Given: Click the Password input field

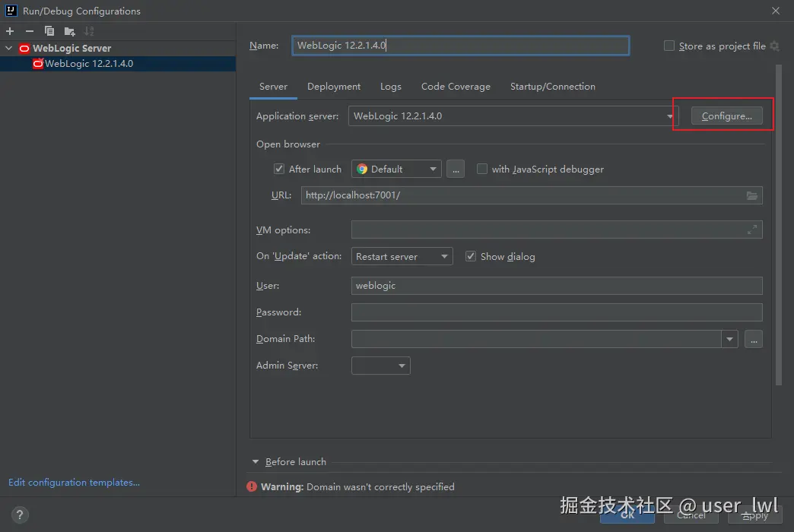Looking at the screenshot, I should click(557, 312).
